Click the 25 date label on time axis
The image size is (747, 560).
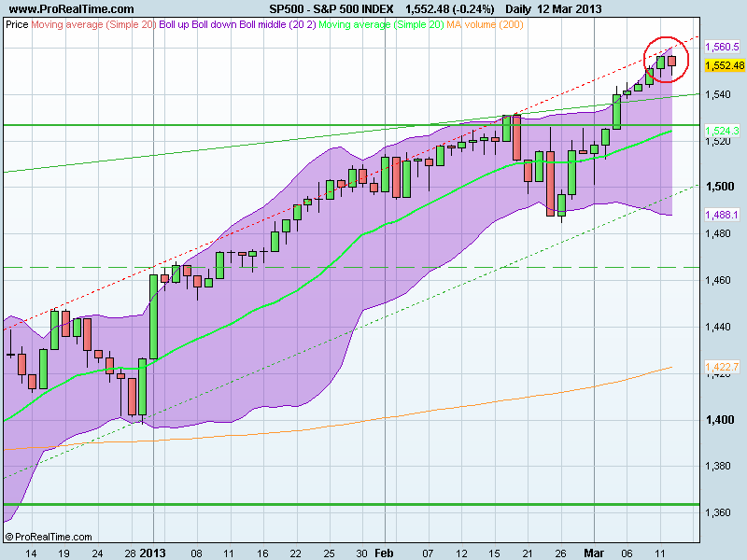[330, 553]
